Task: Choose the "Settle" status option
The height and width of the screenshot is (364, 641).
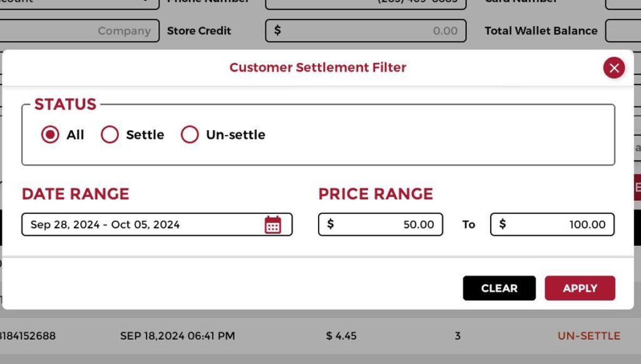Action: pos(110,134)
